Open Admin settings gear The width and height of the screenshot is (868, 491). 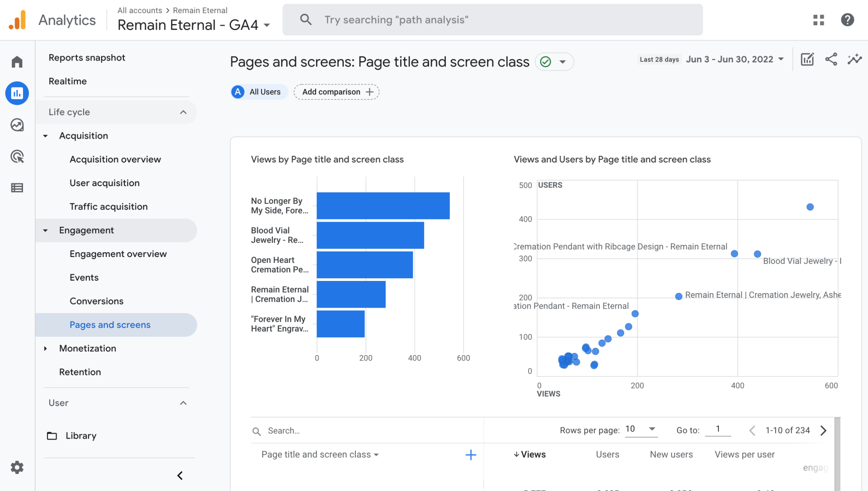tap(17, 467)
